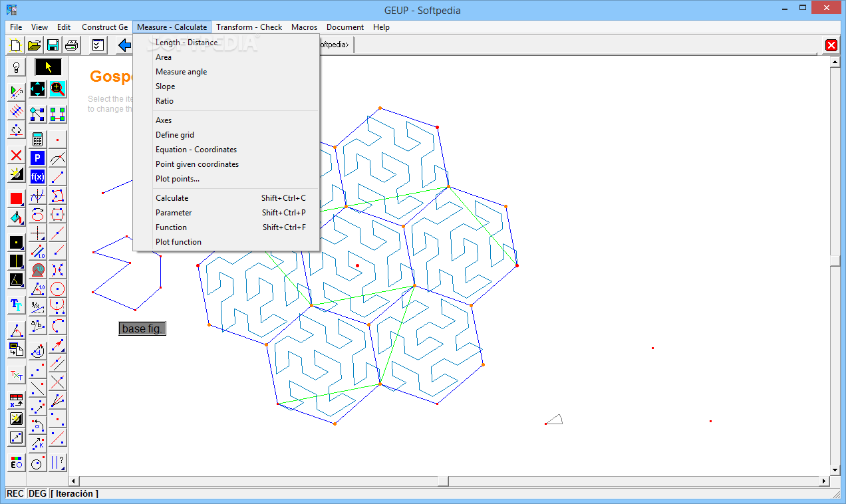Open the Document menu
This screenshot has width=846, height=504.
pyautogui.click(x=345, y=27)
